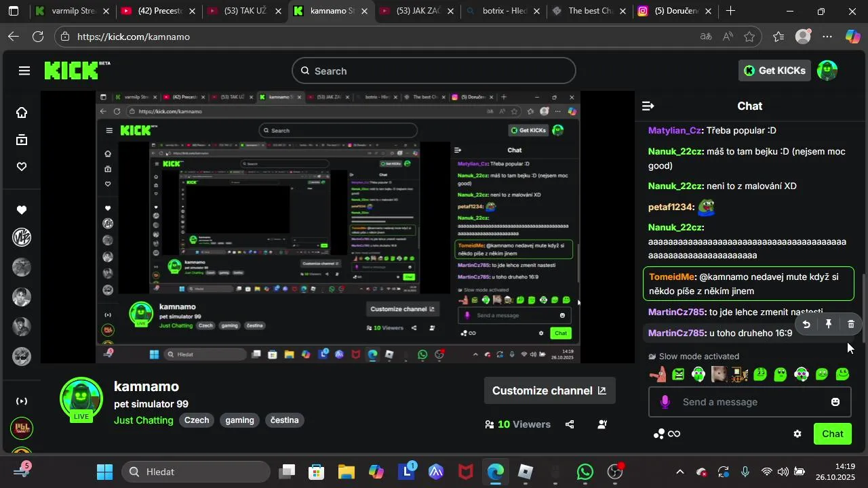Pin the hovered chat message
The image size is (868, 488).
tap(829, 325)
